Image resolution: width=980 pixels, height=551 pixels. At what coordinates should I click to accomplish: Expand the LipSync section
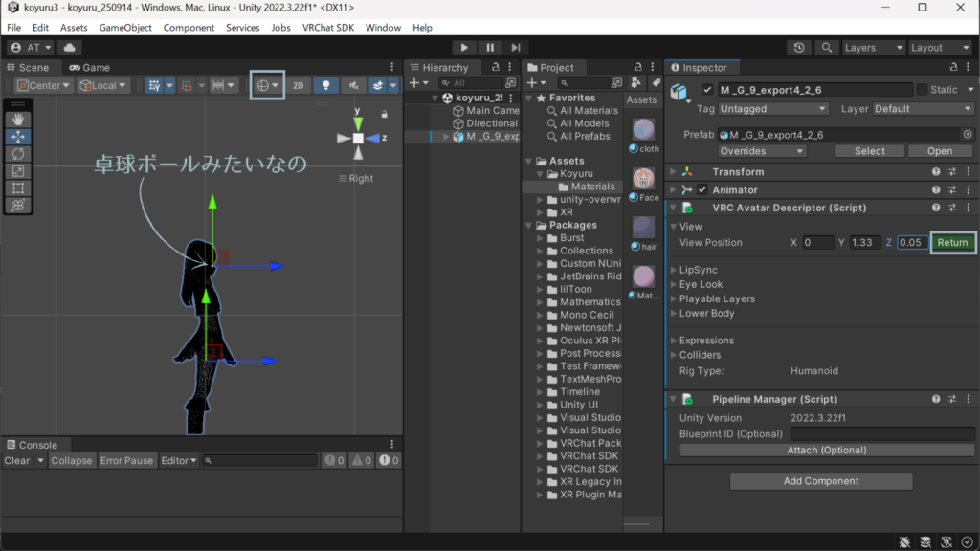pyautogui.click(x=698, y=270)
